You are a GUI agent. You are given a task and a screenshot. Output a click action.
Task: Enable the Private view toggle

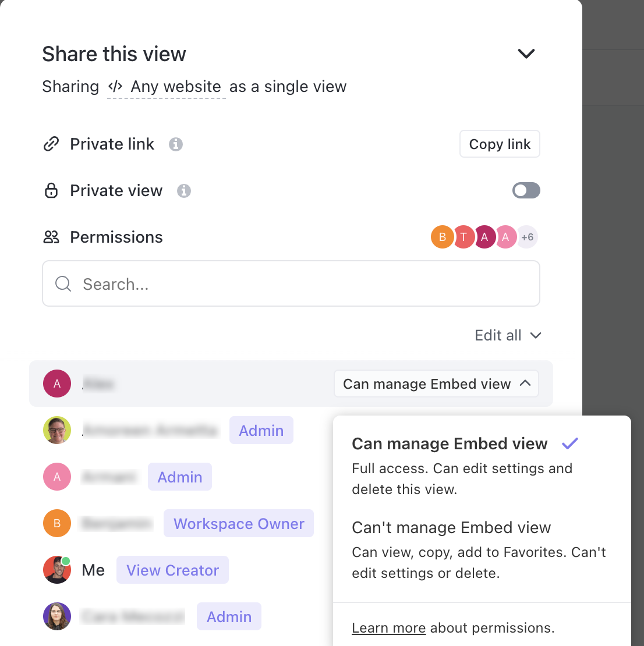[526, 190]
